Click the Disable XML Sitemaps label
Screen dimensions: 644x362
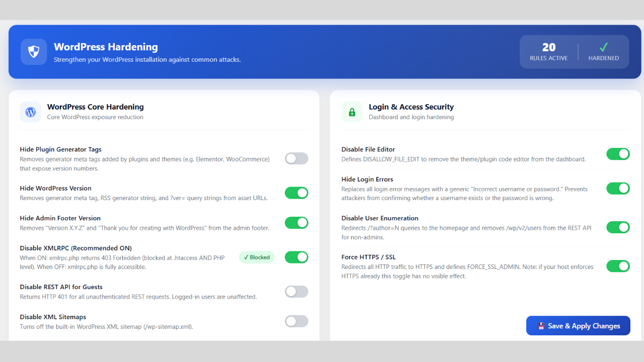coord(53,317)
